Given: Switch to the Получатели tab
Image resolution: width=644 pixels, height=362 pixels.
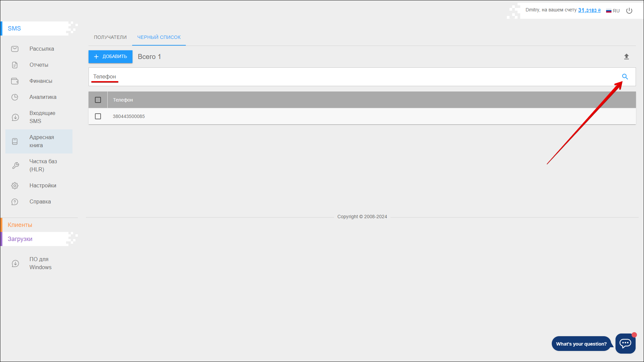Looking at the screenshot, I should click(110, 37).
